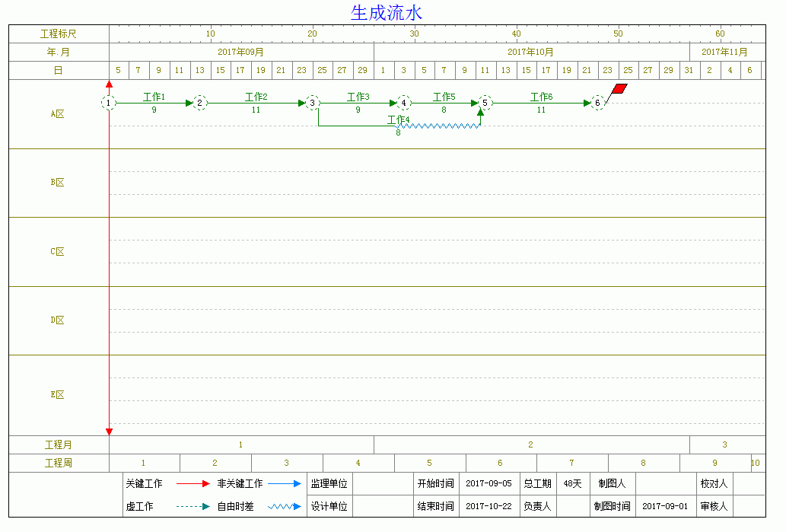
Task: Select node 1 in the network diagram
Action: pyautogui.click(x=108, y=103)
